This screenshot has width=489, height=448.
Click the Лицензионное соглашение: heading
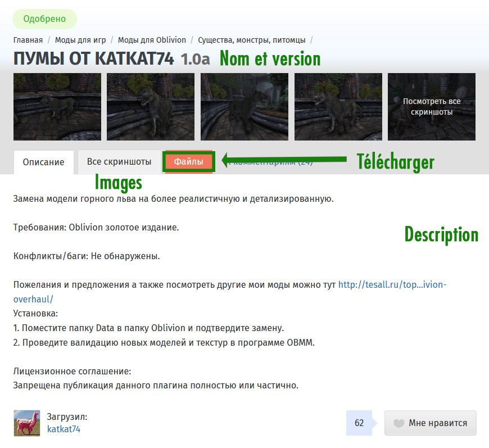72,371
